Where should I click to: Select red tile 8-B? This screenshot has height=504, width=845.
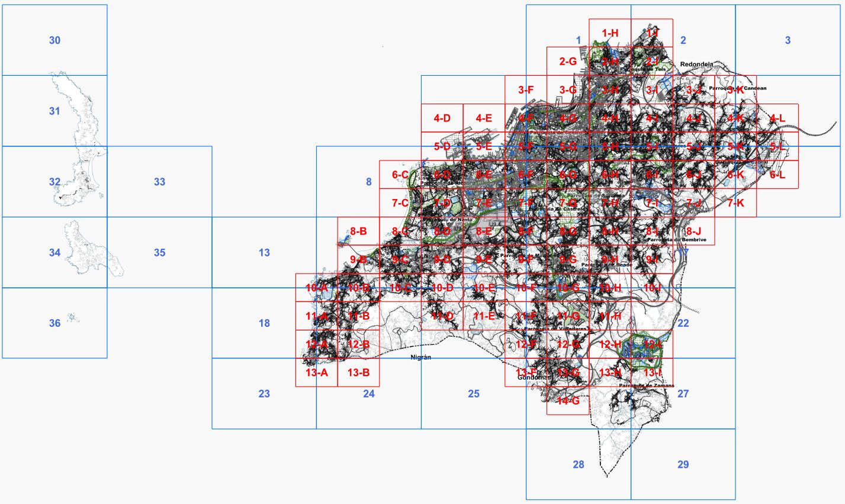pyautogui.click(x=358, y=232)
